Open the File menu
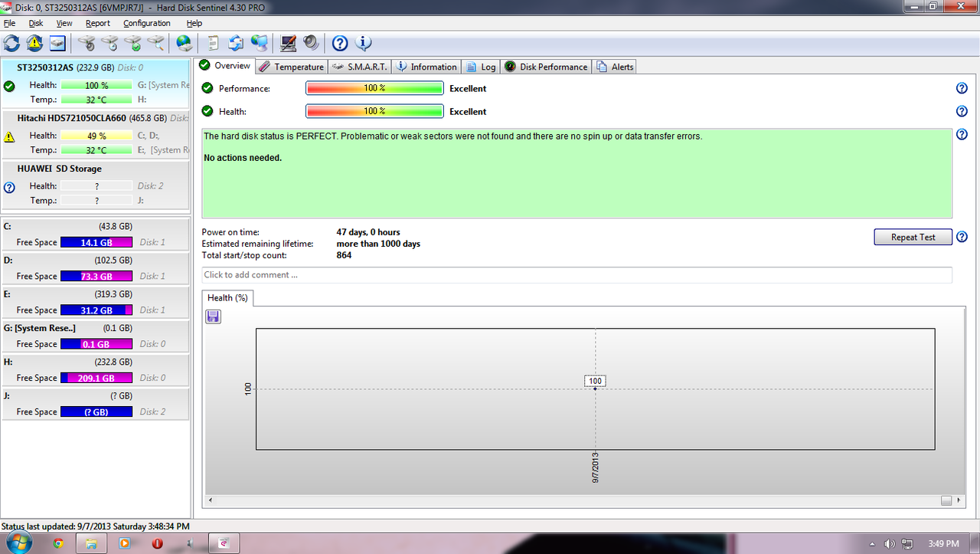The image size is (980, 554). click(9, 23)
